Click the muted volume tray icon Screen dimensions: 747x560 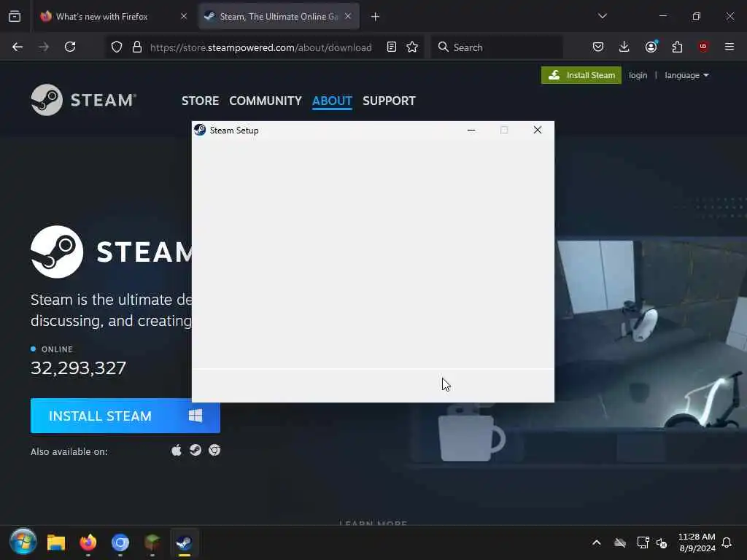(662, 542)
